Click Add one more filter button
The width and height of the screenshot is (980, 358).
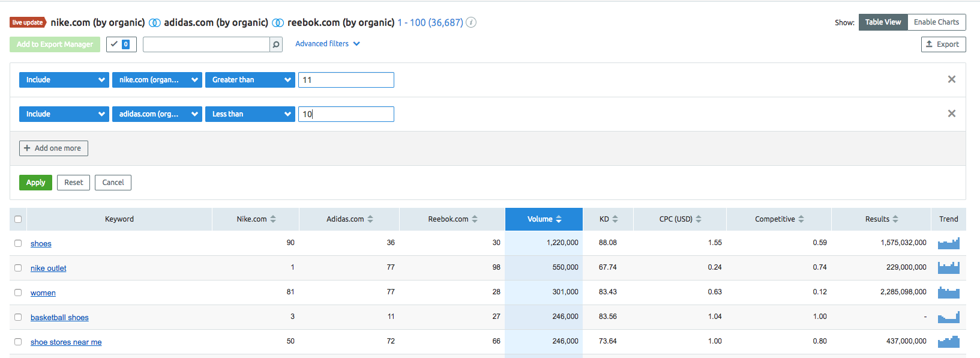[53, 148]
